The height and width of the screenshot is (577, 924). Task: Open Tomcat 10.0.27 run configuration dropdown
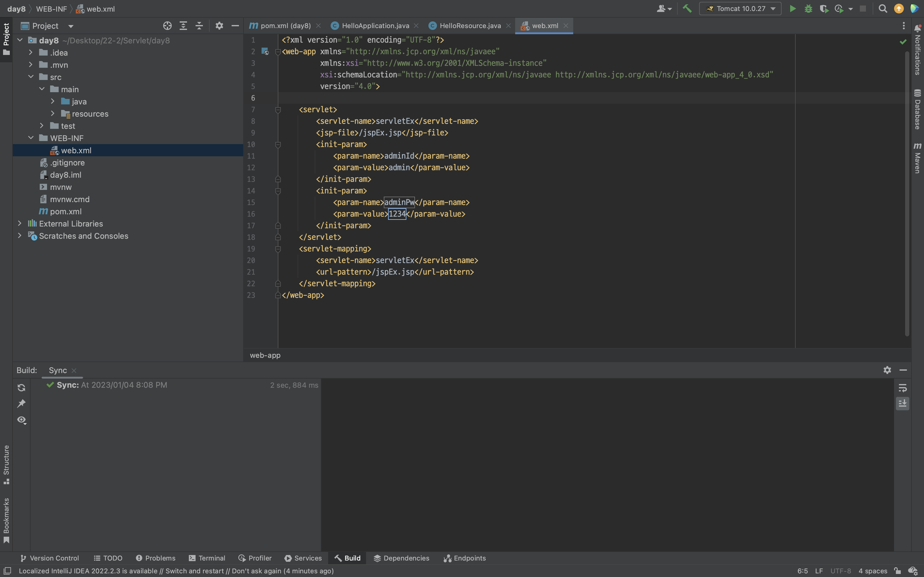pyautogui.click(x=740, y=9)
